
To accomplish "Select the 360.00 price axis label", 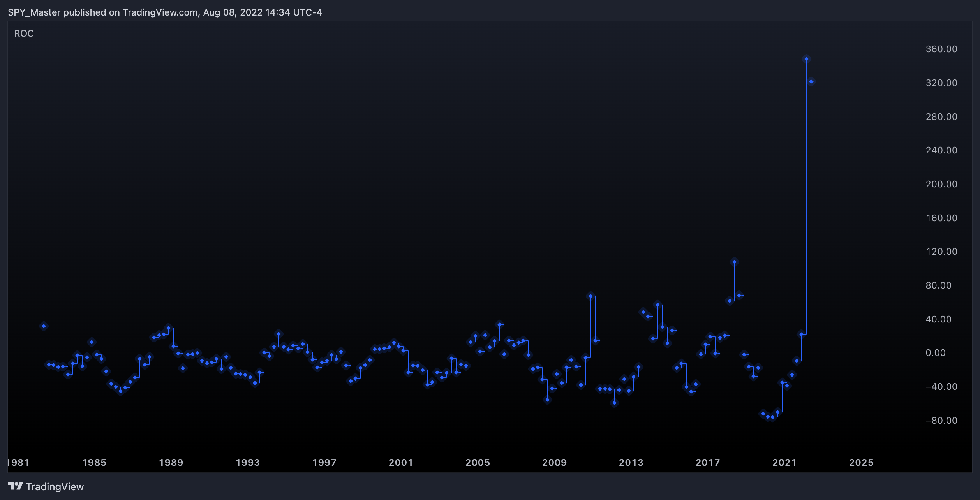I will tap(941, 49).
